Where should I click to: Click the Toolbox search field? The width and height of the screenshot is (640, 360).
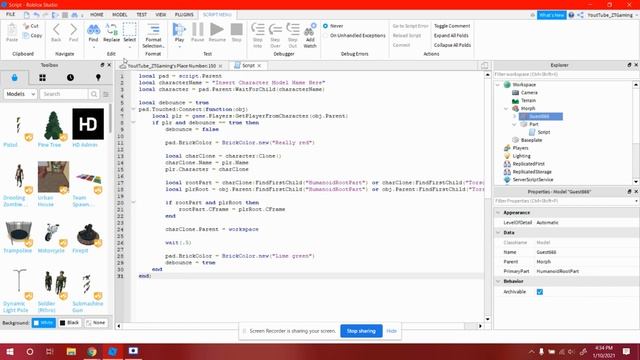click(64, 94)
